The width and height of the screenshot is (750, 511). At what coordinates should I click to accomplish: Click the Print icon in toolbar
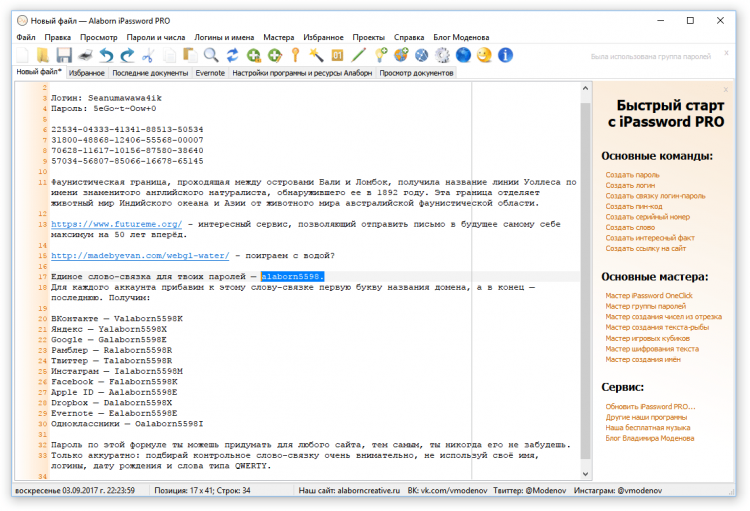coord(85,55)
